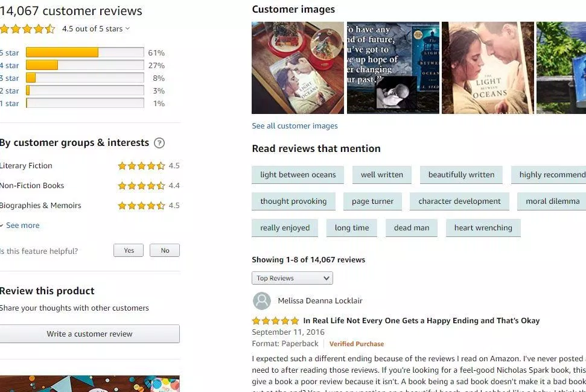Screen dimensions: 586x392
Task: Click the five-star rating on Melissa's review
Action: pyautogui.click(x=275, y=321)
